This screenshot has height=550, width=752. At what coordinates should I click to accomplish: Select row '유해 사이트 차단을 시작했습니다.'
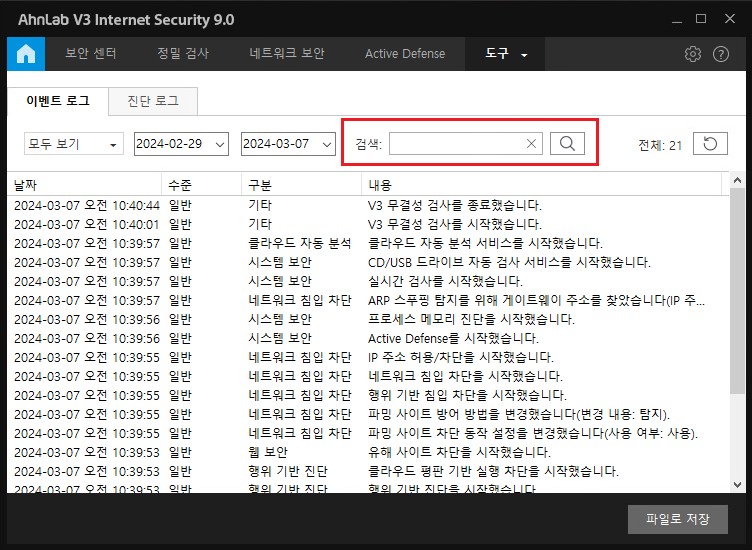coord(368,452)
